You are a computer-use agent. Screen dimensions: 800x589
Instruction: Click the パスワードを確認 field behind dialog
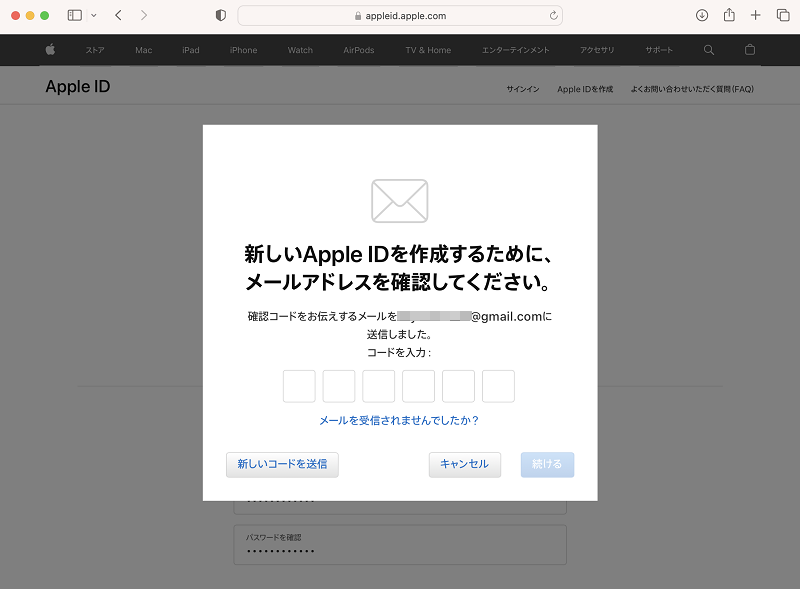click(x=400, y=545)
